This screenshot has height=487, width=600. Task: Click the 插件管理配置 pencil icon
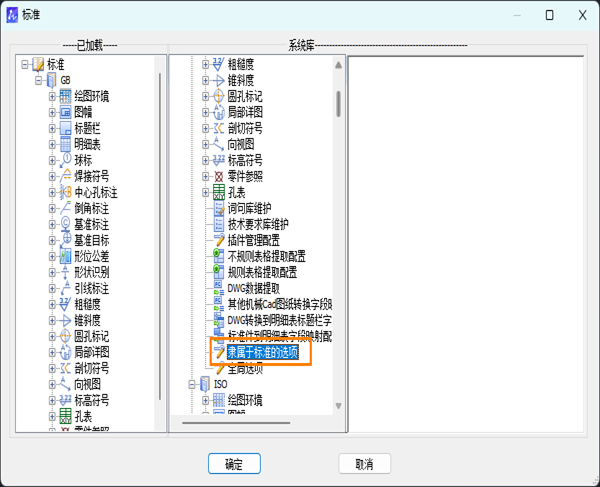[x=219, y=240]
